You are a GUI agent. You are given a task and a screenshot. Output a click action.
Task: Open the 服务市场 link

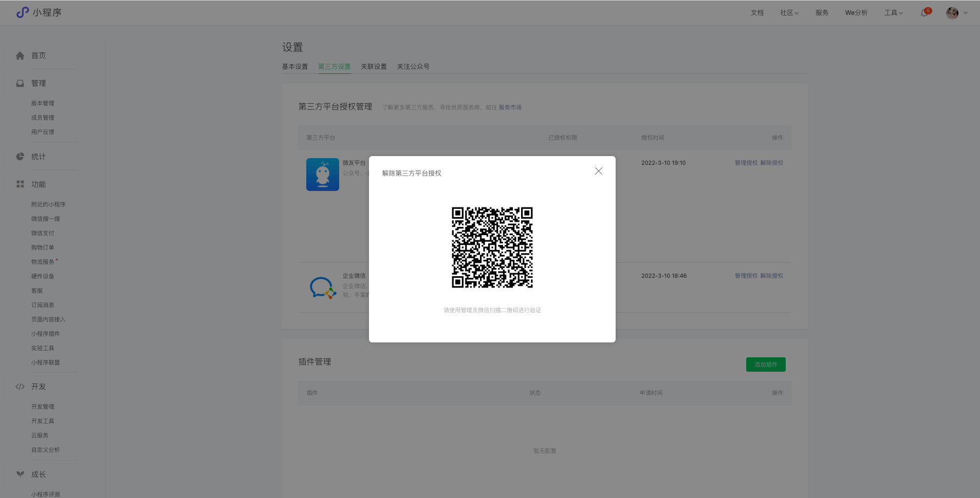pos(510,107)
